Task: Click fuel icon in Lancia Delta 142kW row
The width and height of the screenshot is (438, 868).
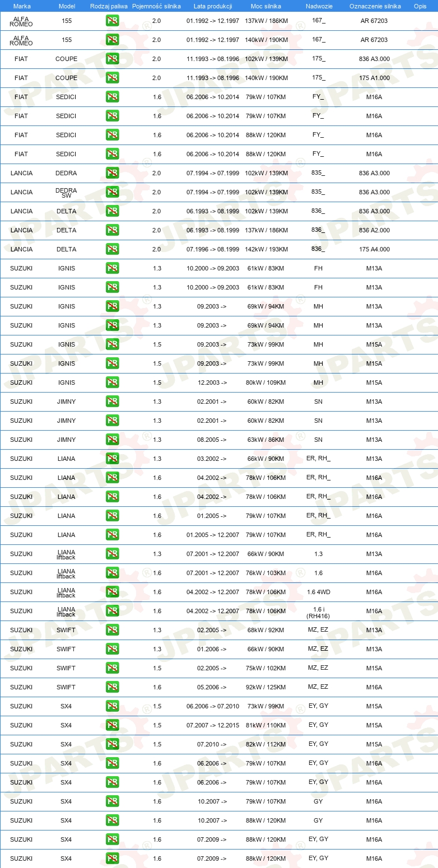Action: (x=112, y=249)
